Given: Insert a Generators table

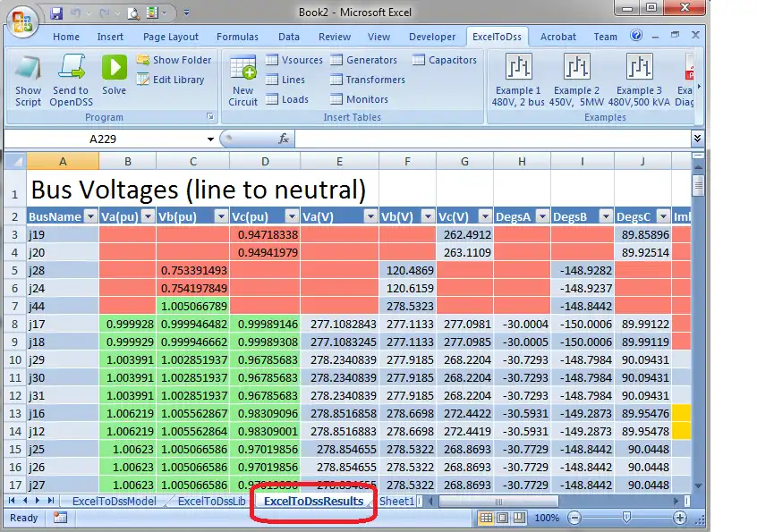Looking at the screenshot, I should click(363, 60).
